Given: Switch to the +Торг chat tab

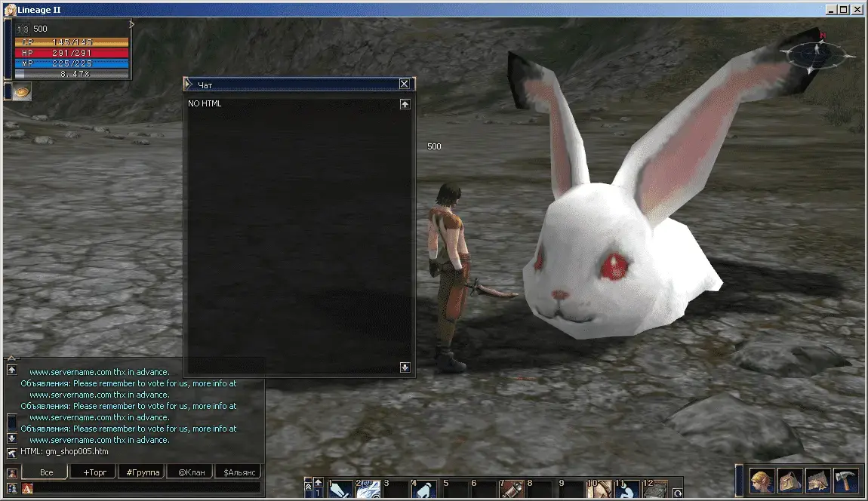Looking at the screenshot, I should (94, 472).
